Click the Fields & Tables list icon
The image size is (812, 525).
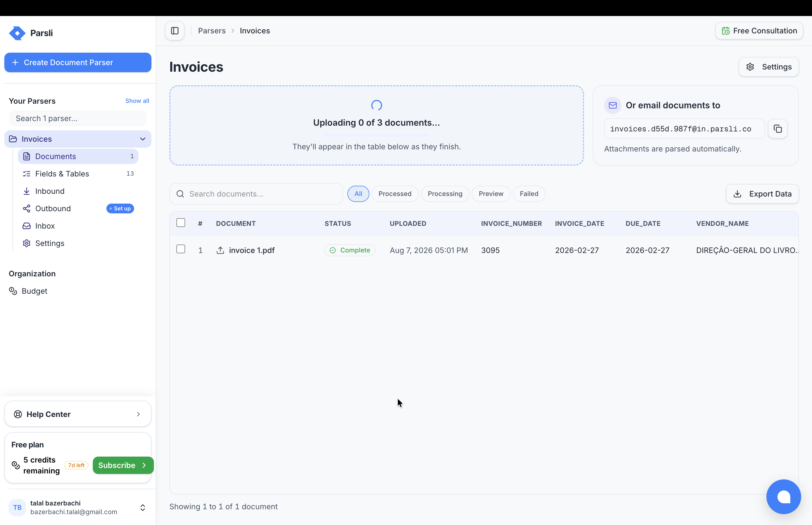tap(27, 174)
